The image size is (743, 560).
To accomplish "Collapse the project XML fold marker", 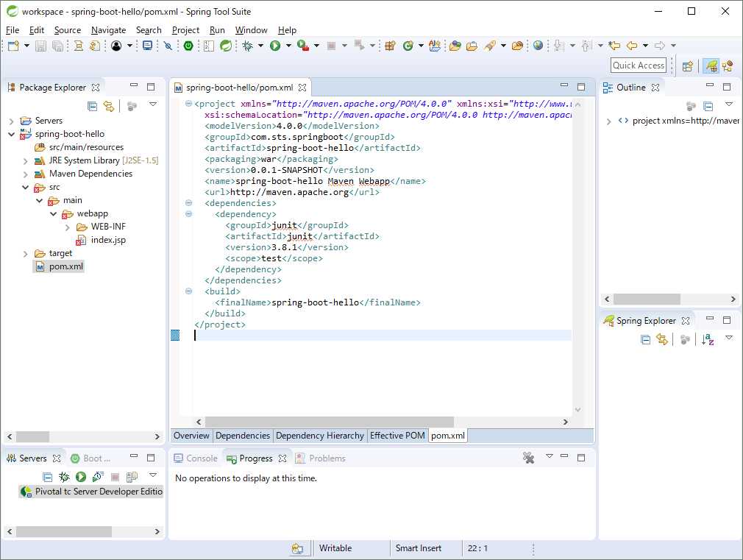I will [x=188, y=103].
